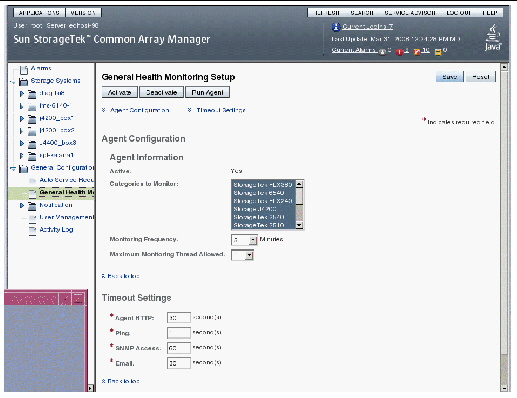Open Auto Service Request tree item

point(67,180)
